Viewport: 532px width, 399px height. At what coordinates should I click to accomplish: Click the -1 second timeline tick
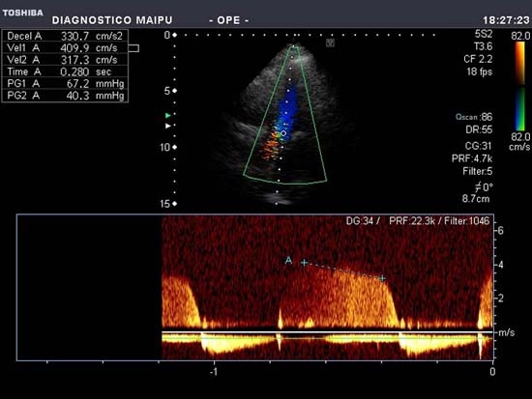tap(214, 372)
